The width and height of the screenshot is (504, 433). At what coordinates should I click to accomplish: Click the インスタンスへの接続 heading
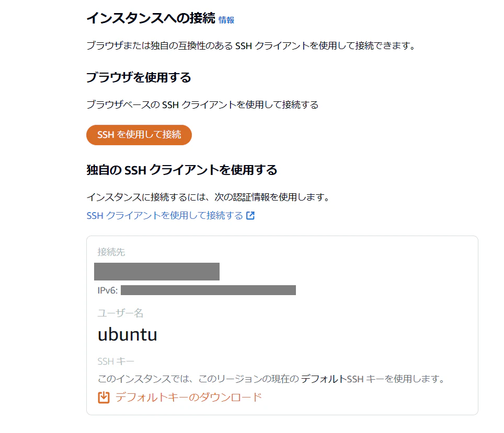151,18
